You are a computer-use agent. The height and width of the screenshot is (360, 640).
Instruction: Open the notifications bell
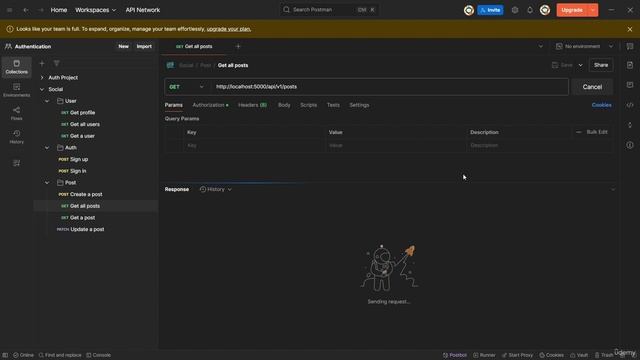530,10
